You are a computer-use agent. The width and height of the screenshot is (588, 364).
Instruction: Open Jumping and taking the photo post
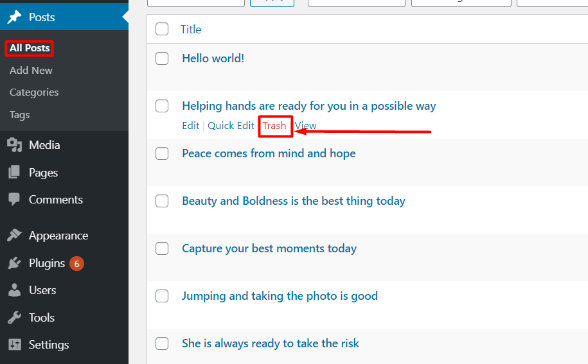point(280,296)
